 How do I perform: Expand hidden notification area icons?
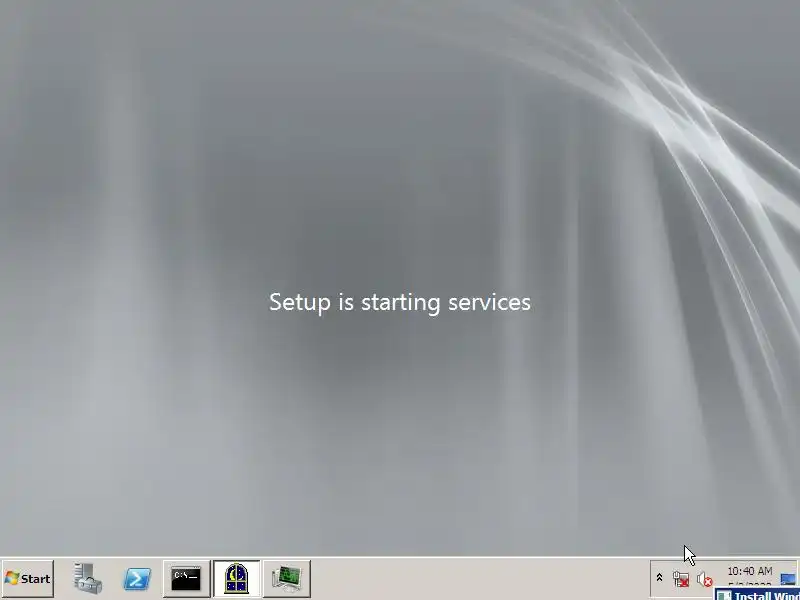coord(659,578)
